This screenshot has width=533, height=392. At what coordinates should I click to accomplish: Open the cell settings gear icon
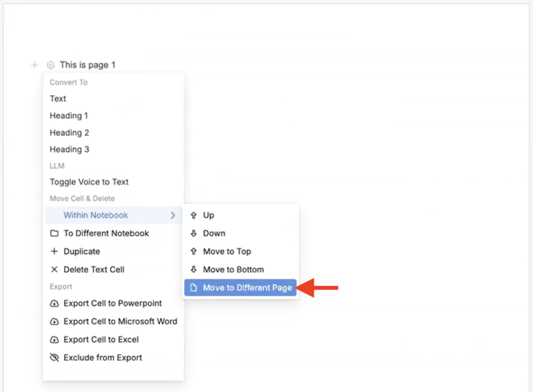click(x=50, y=65)
